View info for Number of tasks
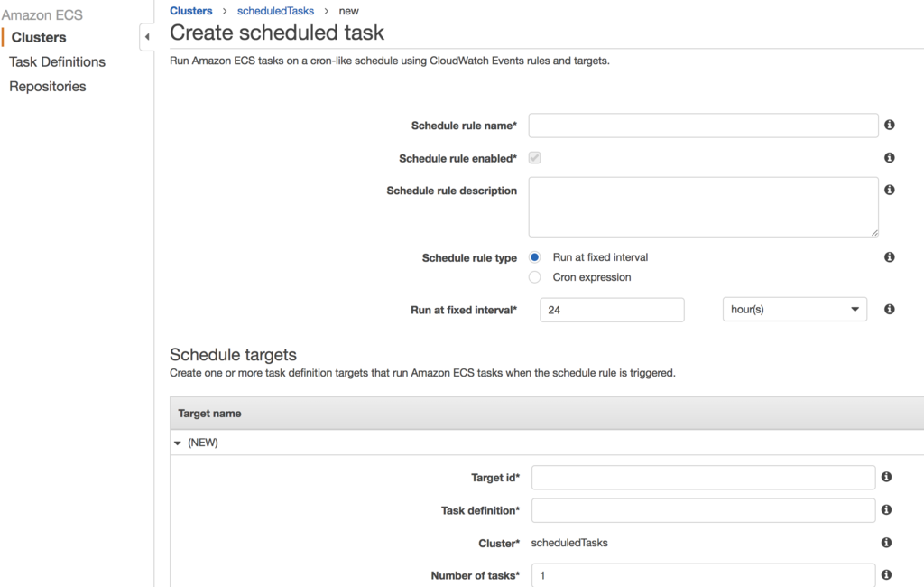The image size is (924, 587). point(886,574)
